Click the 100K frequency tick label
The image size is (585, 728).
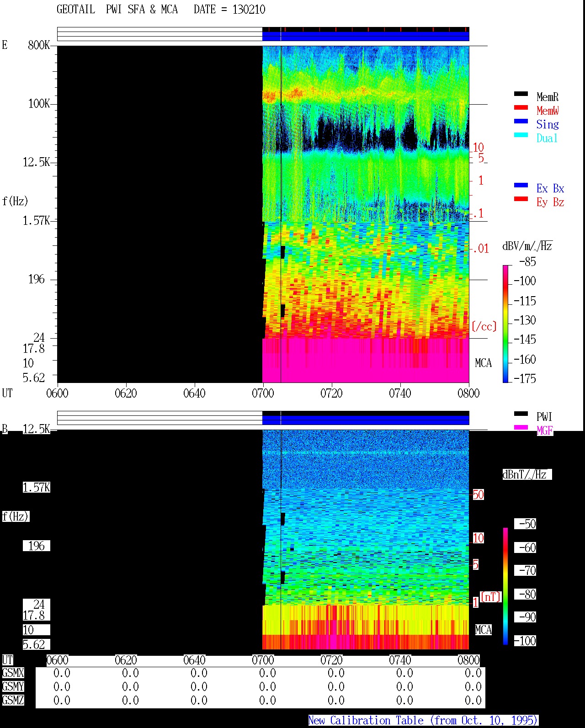tap(39, 103)
